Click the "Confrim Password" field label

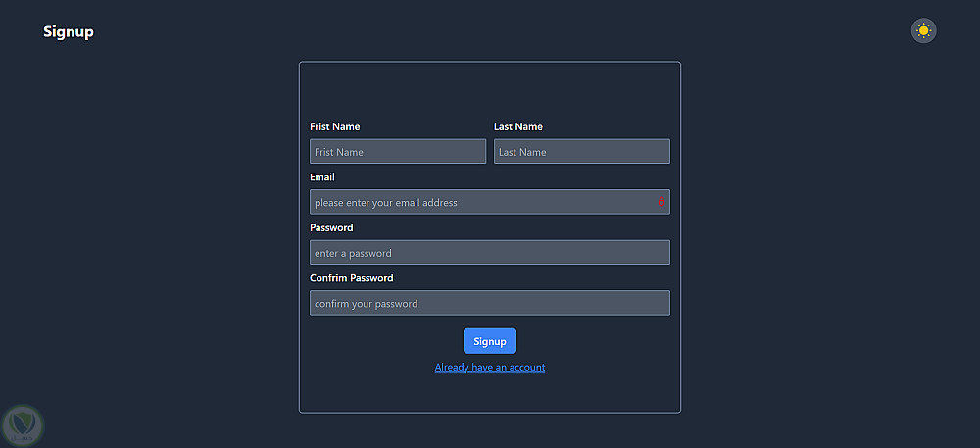tap(351, 278)
